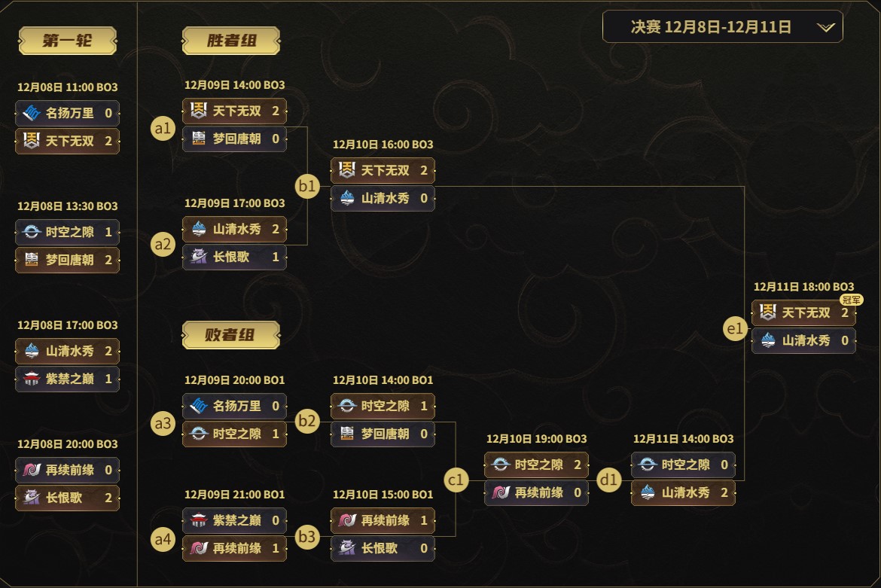Select the a4 match marker
Image resolution: width=881 pixels, height=588 pixels.
pos(163,539)
